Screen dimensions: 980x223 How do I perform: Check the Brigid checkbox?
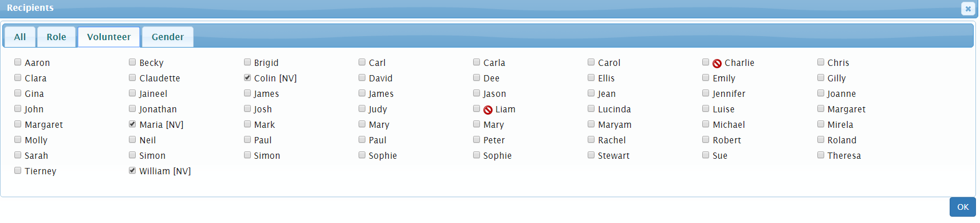247,62
